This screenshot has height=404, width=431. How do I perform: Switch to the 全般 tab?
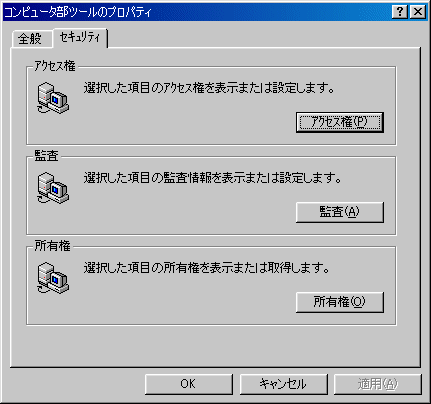coord(31,39)
